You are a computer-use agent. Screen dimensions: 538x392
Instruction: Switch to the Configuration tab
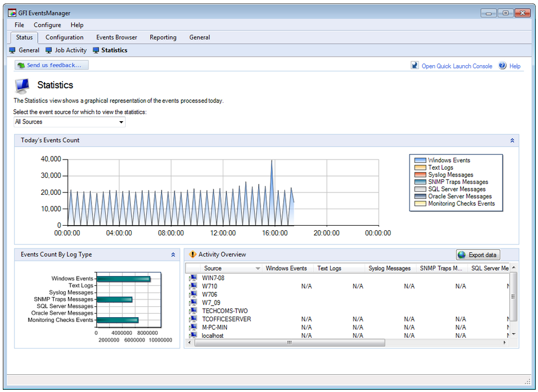(65, 37)
